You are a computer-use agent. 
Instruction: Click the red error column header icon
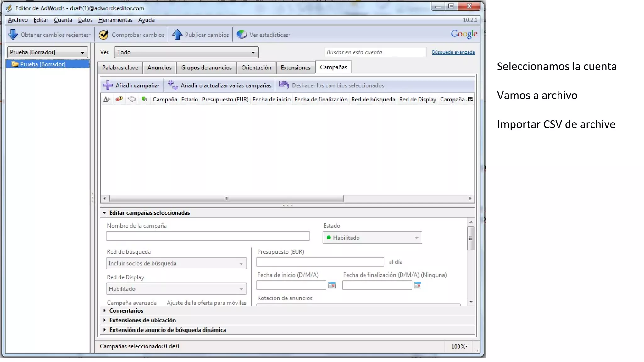(x=119, y=99)
